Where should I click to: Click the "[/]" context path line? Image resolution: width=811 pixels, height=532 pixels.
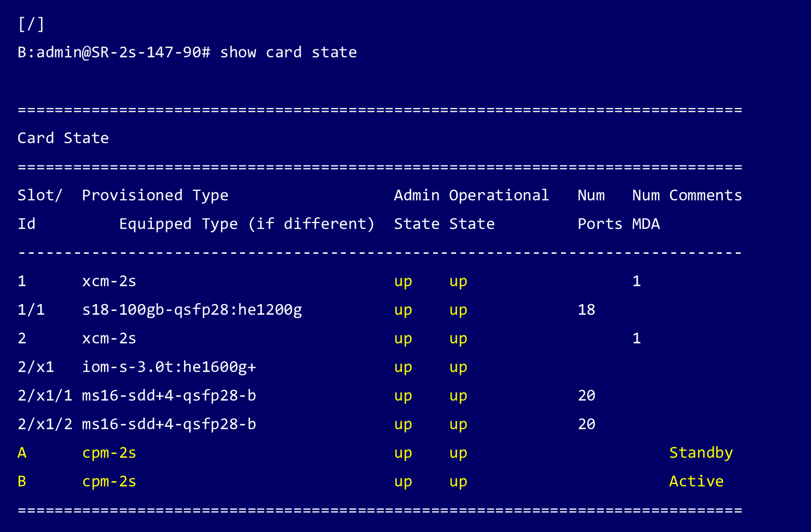pos(31,24)
